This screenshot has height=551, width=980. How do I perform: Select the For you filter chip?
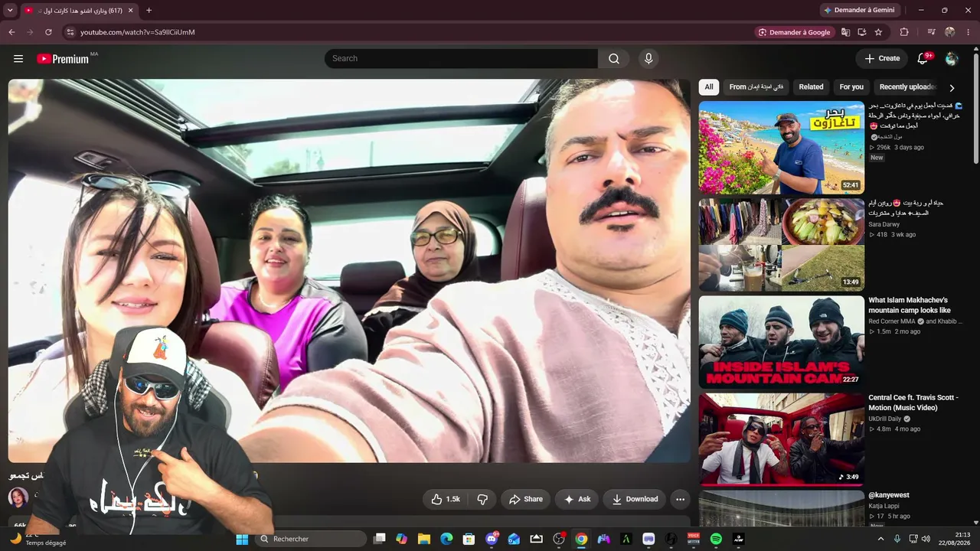[x=851, y=87]
